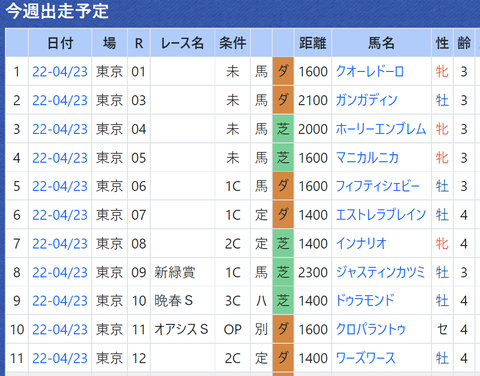Click ダ surface cell for ワーズワース

coord(283,358)
